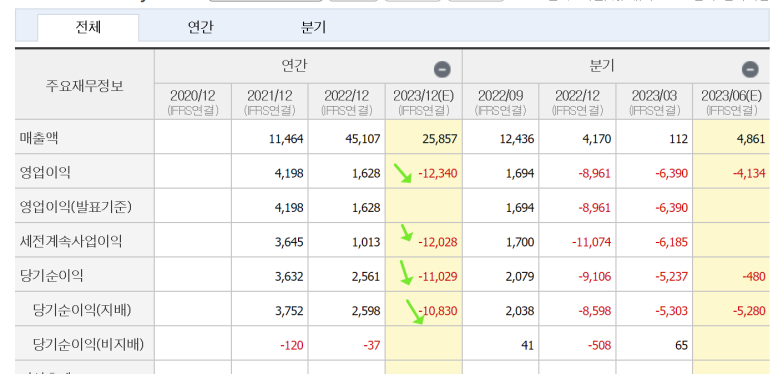This screenshot has width=773, height=374.
Task: Click 영업이익 estimate value -12,340
Action: click(x=438, y=174)
